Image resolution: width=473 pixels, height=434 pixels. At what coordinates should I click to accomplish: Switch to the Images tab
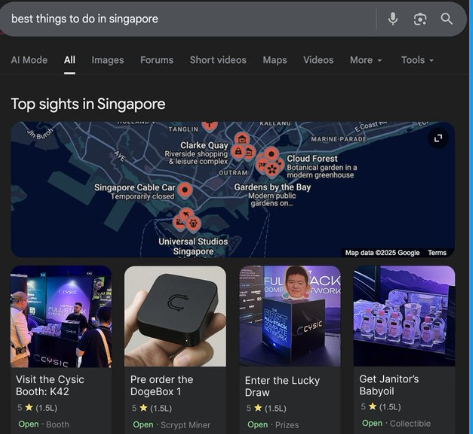[108, 60]
